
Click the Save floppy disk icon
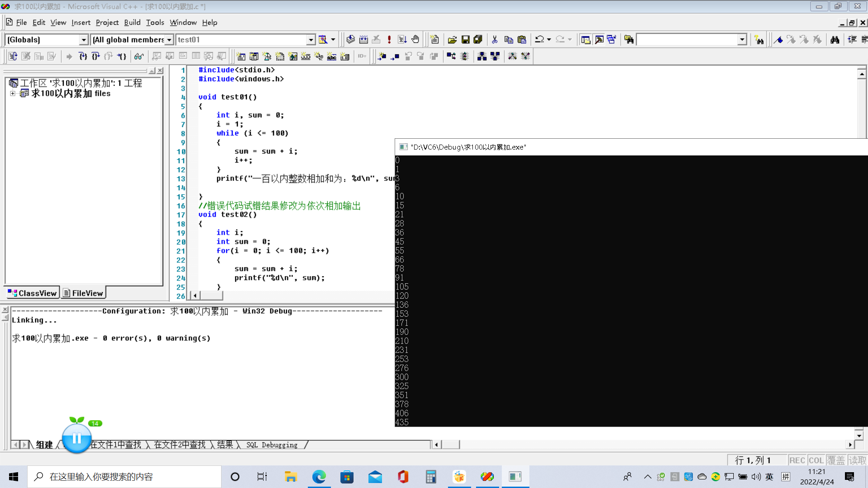tap(465, 40)
